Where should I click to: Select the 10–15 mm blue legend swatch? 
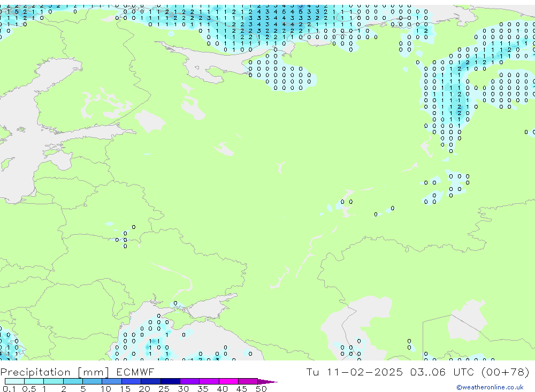point(112,381)
